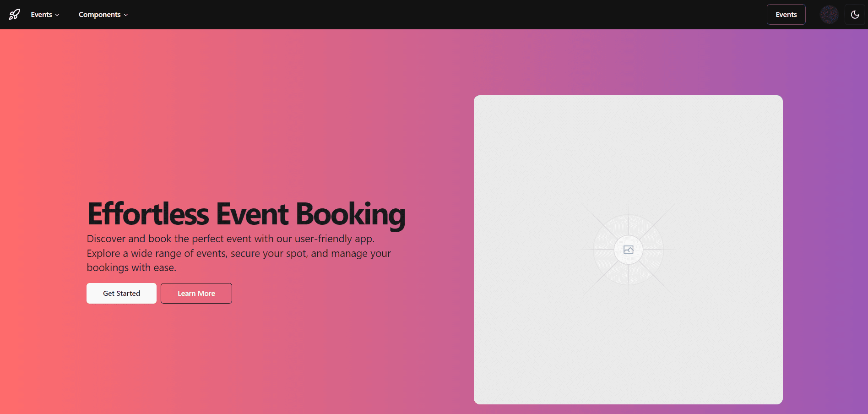
Task: Click the outlined Events button at top right
Action: tap(786, 14)
